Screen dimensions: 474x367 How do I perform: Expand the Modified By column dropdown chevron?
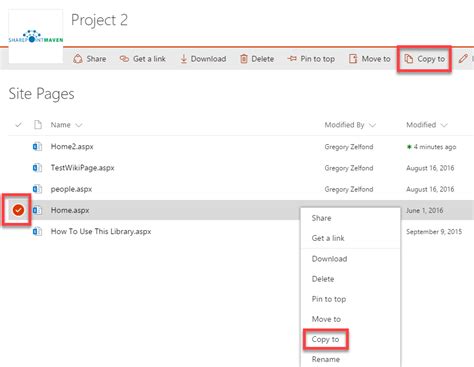372,125
